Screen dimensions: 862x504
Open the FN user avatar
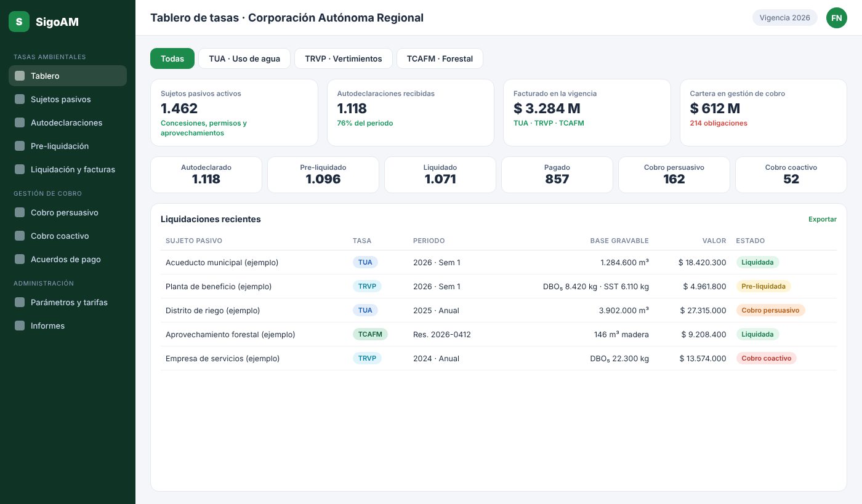pyautogui.click(x=837, y=18)
